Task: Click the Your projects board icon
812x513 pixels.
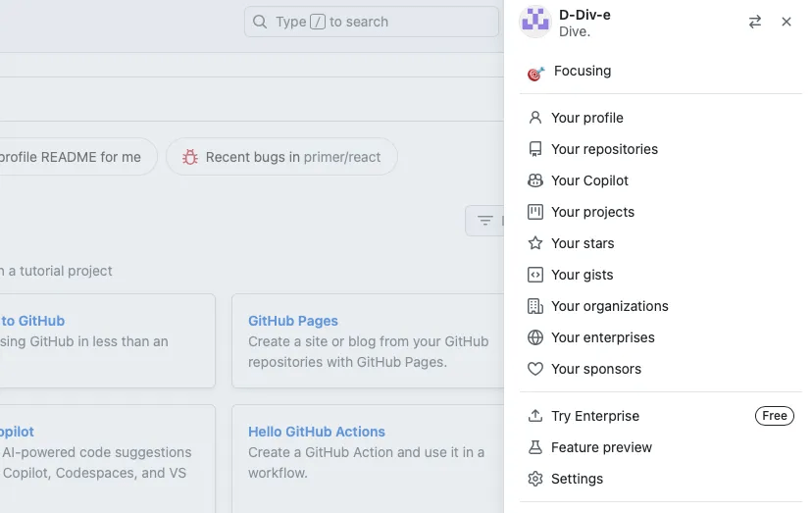Action: [x=535, y=212]
